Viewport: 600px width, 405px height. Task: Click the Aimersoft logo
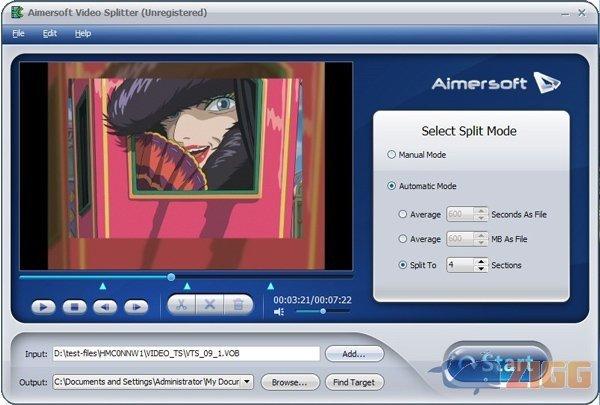point(496,83)
